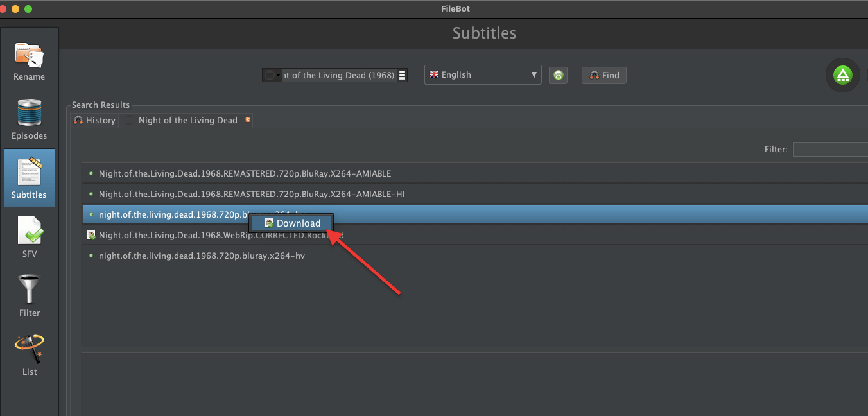Open the List panel

pyautogui.click(x=30, y=355)
